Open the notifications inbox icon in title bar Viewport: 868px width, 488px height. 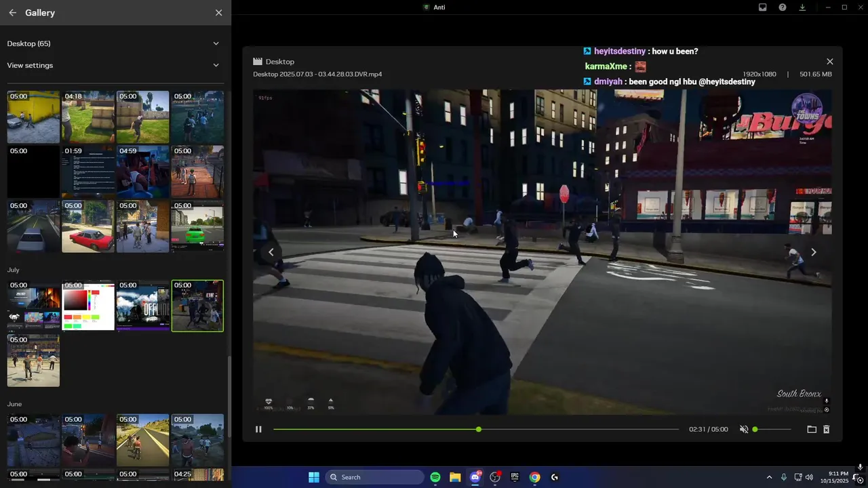click(x=763, y=7)
